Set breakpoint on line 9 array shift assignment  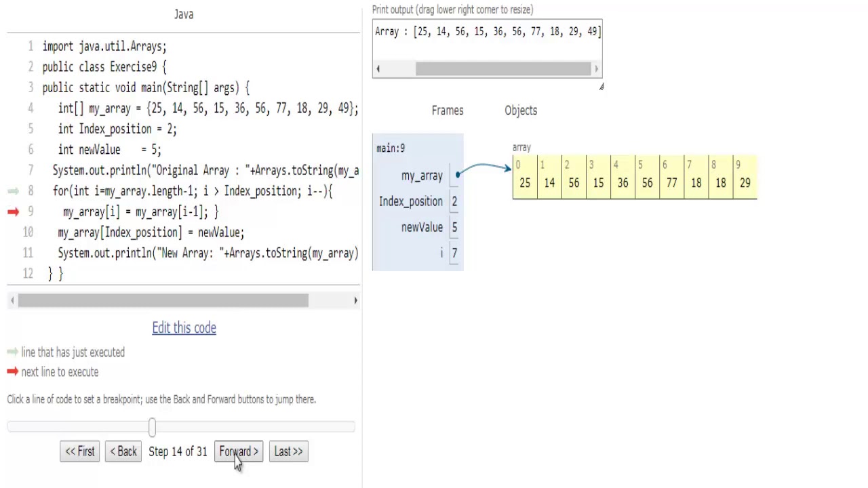(x=141, y=212)
